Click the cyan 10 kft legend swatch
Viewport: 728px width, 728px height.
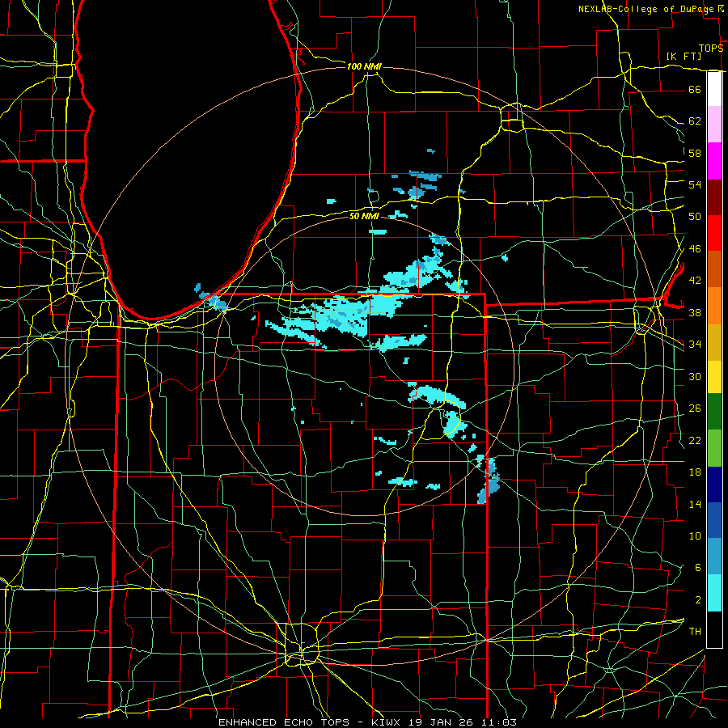pyautogui.click(x=714, y=593)
